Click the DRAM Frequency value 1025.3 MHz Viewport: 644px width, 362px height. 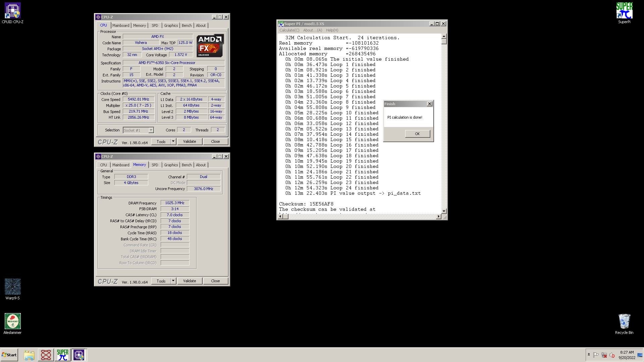[x=175, y=203]
